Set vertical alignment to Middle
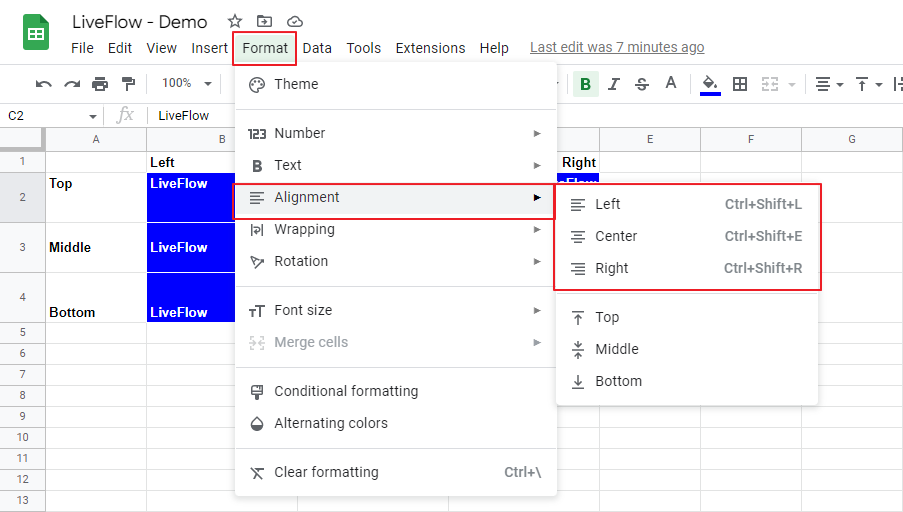The width and height of the screenshot is (903, 512). (x=687, y=349)
